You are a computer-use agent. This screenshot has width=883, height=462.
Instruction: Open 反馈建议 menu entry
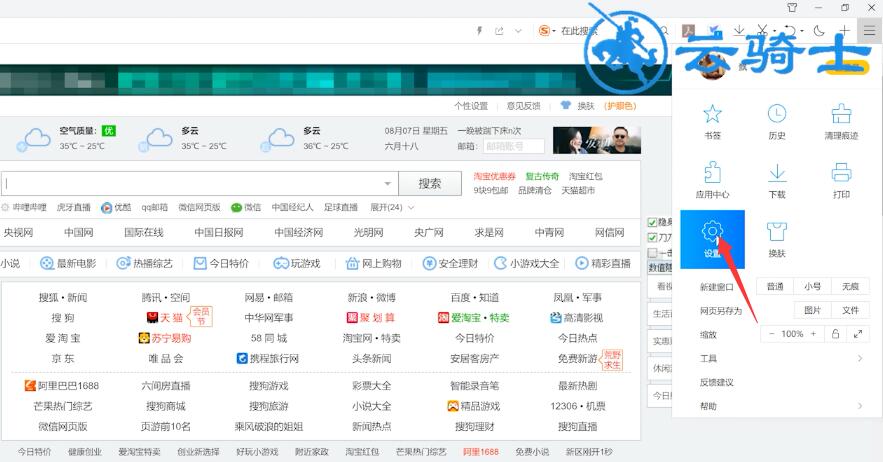pos(716,382)
